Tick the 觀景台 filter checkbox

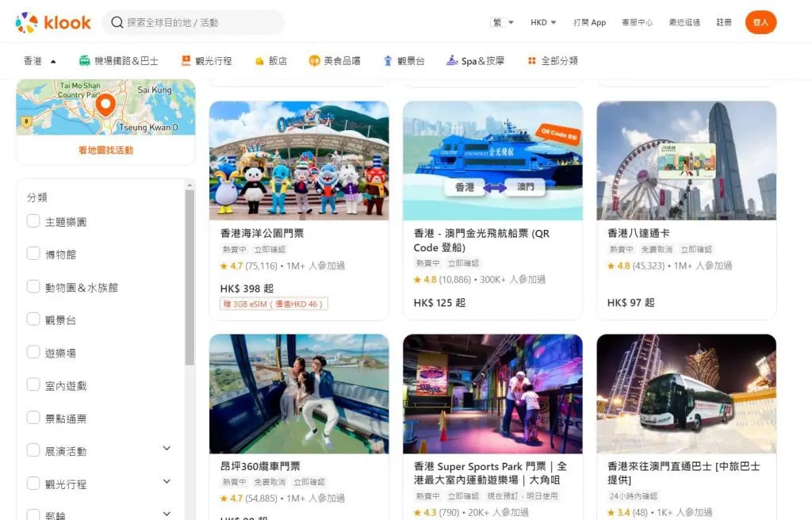click(x=33, y=319)
